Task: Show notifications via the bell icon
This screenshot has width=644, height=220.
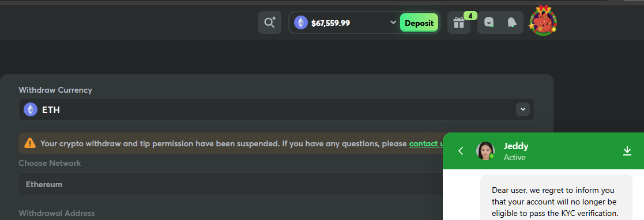Action: pyautogui.click(x=511, y=22)
